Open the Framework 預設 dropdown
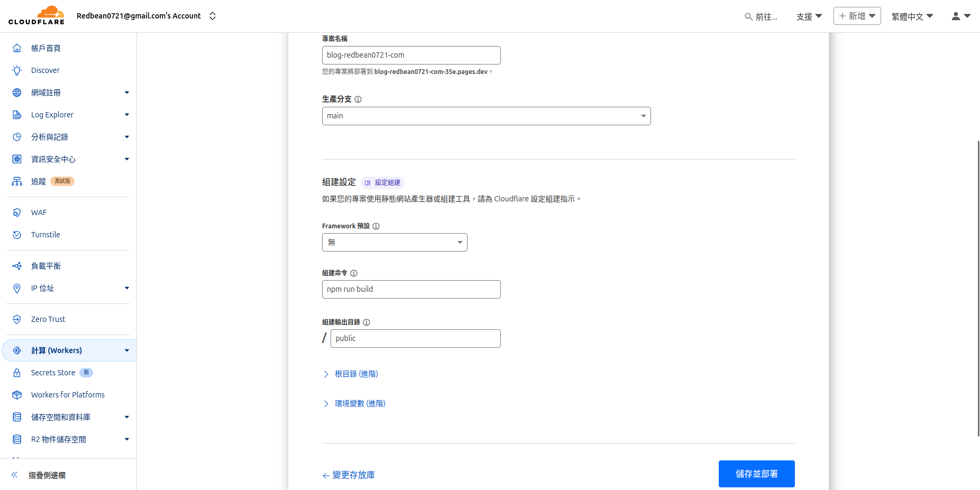This screenshot has height=490, width=980. point(394,242)
